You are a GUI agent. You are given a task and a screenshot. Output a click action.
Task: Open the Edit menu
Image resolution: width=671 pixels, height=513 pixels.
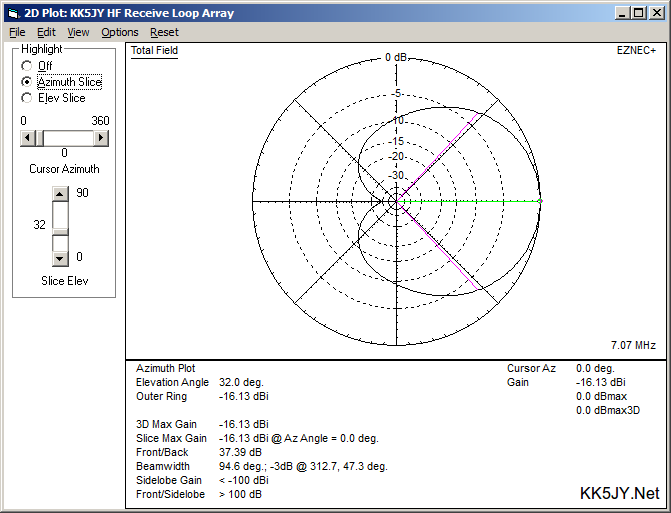46,33
